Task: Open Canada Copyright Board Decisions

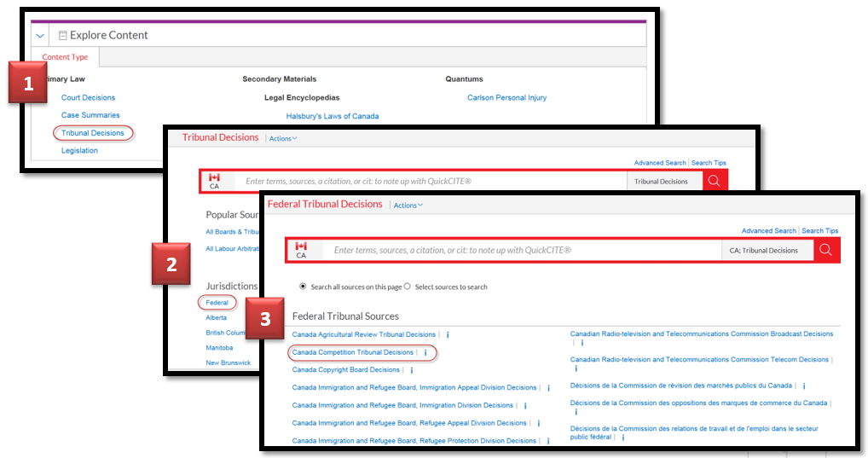Action: coord(345,370)
